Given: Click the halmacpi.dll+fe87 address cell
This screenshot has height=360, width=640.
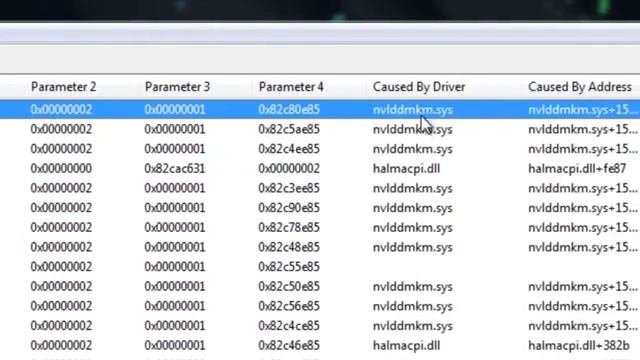Looking at the screenshot, I should [577, 169].
